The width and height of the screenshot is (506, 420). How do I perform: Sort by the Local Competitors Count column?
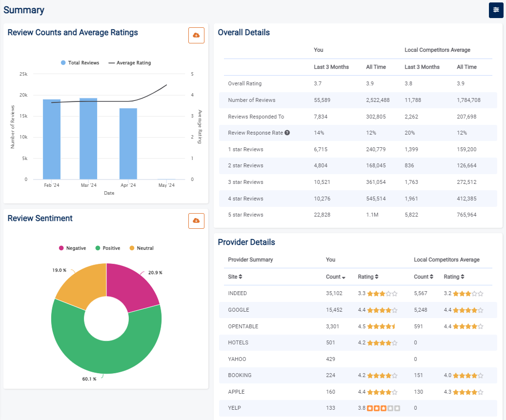click(x=432, y=277)
